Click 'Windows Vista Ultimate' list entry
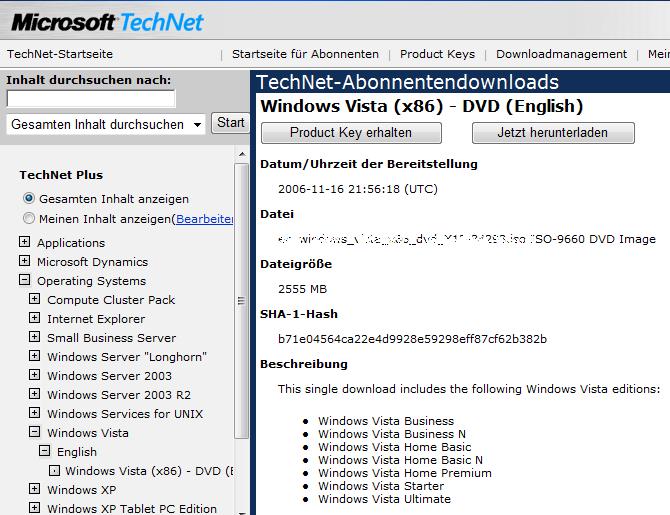Image resolution: width=670 pixels, height=515 pixels. tap(384, 499)
